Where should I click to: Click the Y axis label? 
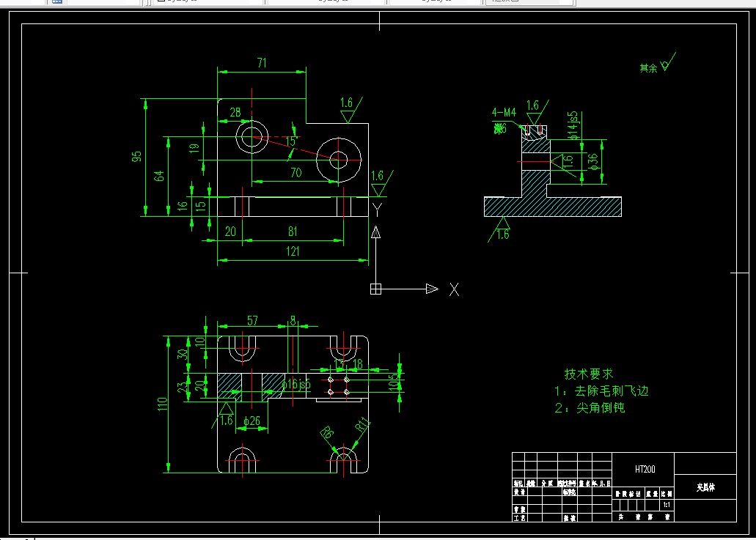point(377,210)
